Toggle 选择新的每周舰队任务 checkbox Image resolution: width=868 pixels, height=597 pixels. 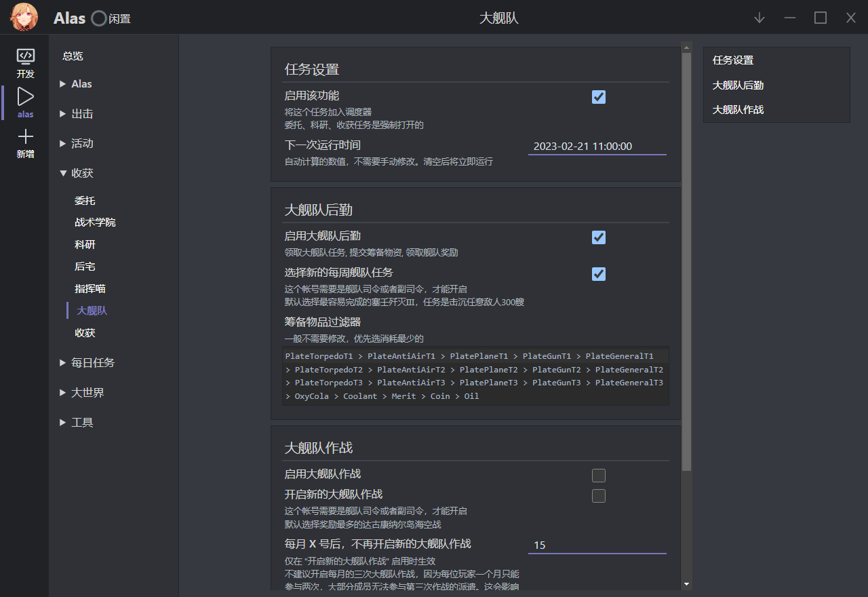[599, 274]
